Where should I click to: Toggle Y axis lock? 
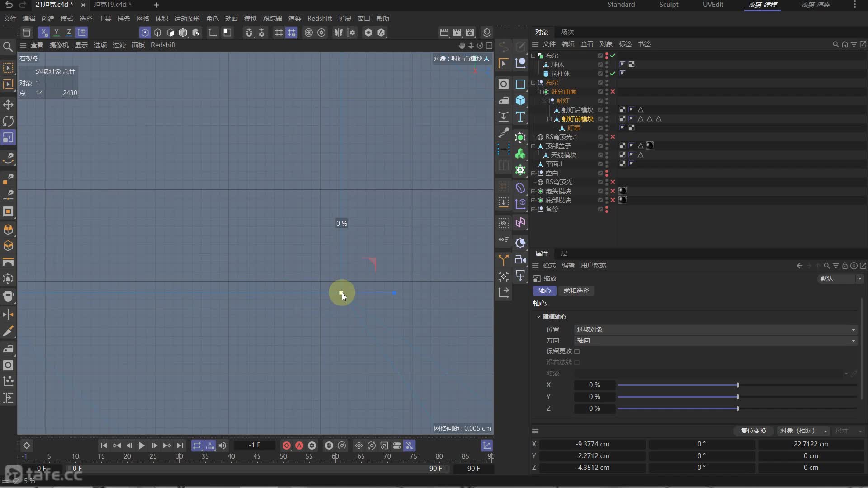(x=57, y=33)
